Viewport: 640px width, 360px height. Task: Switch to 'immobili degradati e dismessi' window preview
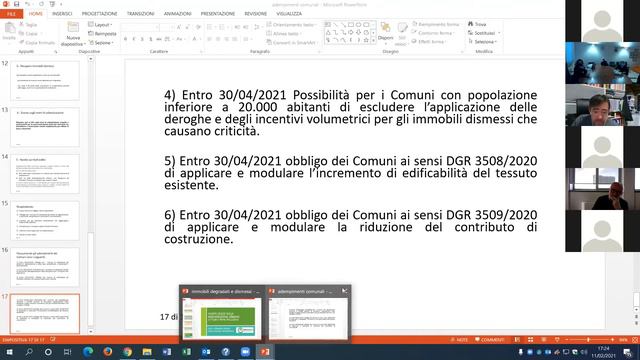tap(222, 313)
